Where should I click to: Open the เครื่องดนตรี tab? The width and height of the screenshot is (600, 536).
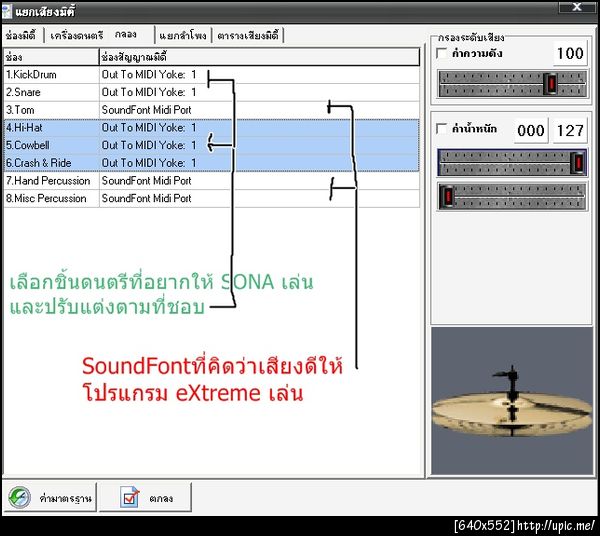(x=77, y=36)
